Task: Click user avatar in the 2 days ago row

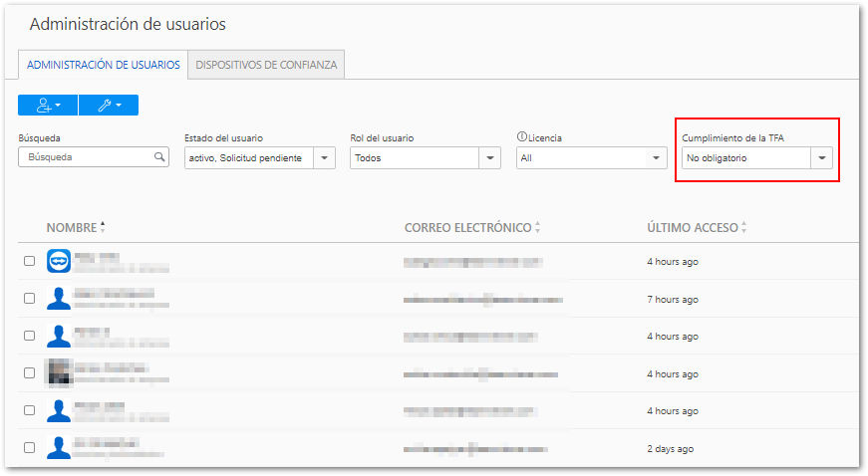Action: click(59, 448)
